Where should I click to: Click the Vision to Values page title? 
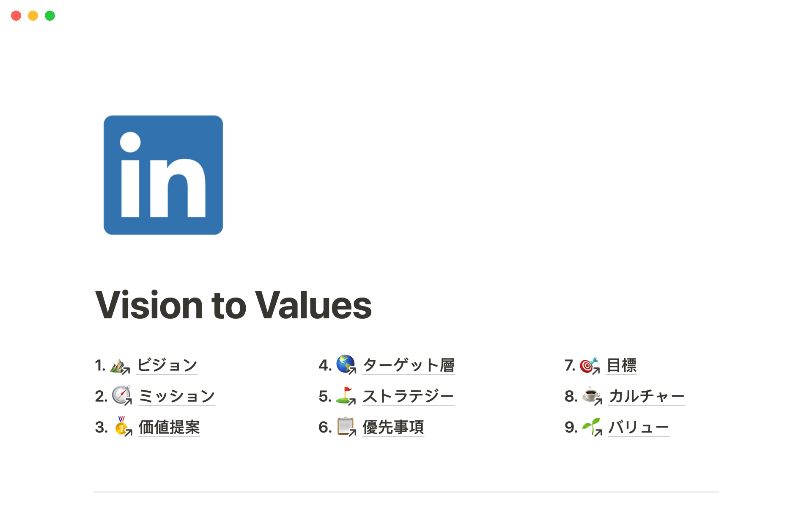click(233, 305)
